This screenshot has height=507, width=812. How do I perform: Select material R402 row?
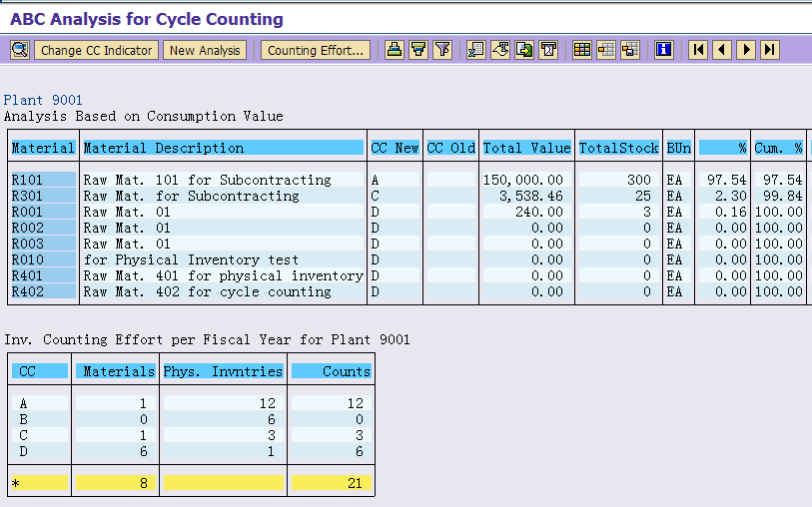coord(44,291)
